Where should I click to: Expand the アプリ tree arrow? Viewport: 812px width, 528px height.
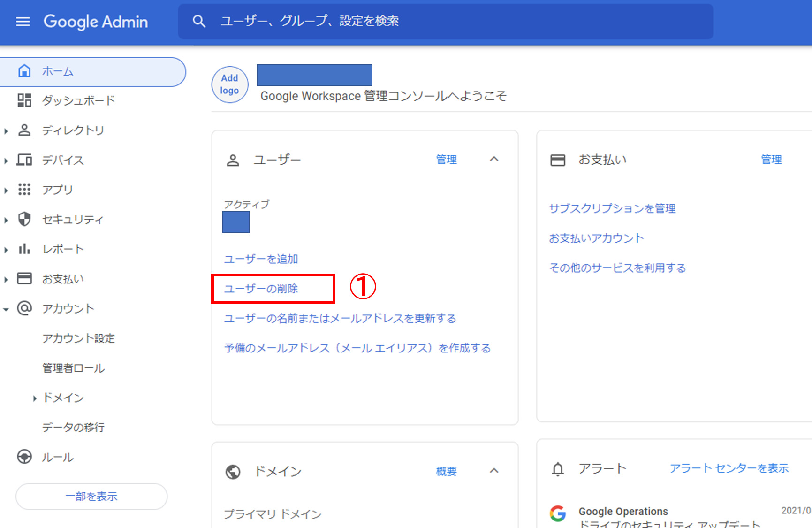6,191
